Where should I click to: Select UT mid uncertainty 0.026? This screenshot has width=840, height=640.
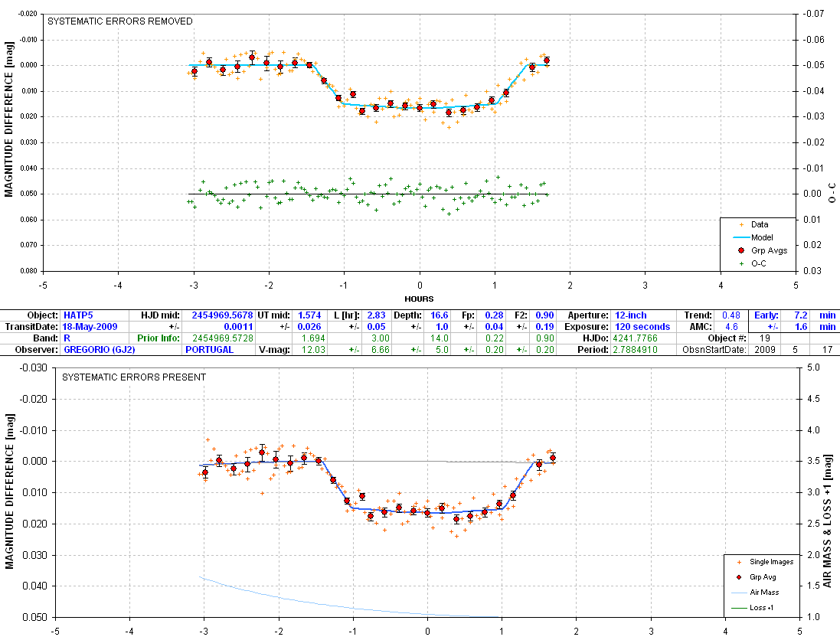pos(309,327)
